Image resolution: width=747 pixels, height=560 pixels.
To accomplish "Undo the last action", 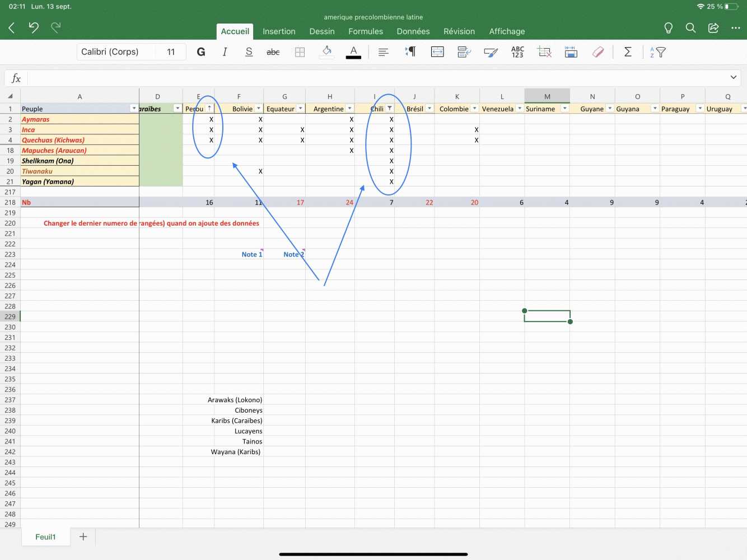I will click(x=34, y=27).
